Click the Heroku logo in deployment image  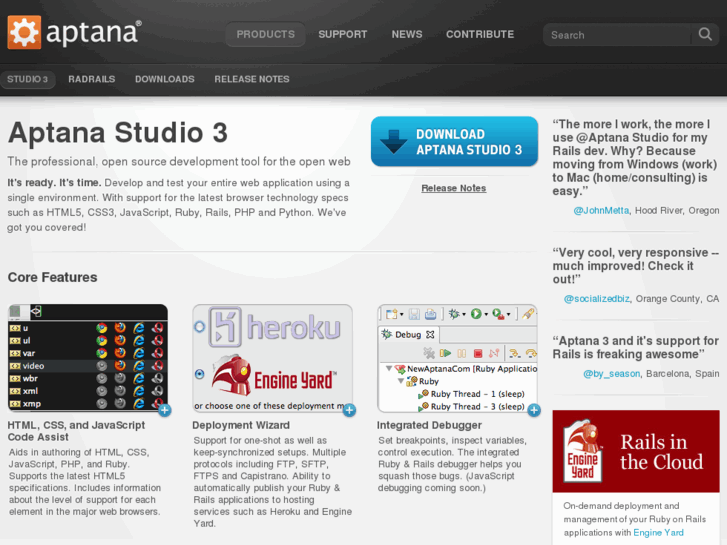[x=274, y=327]
